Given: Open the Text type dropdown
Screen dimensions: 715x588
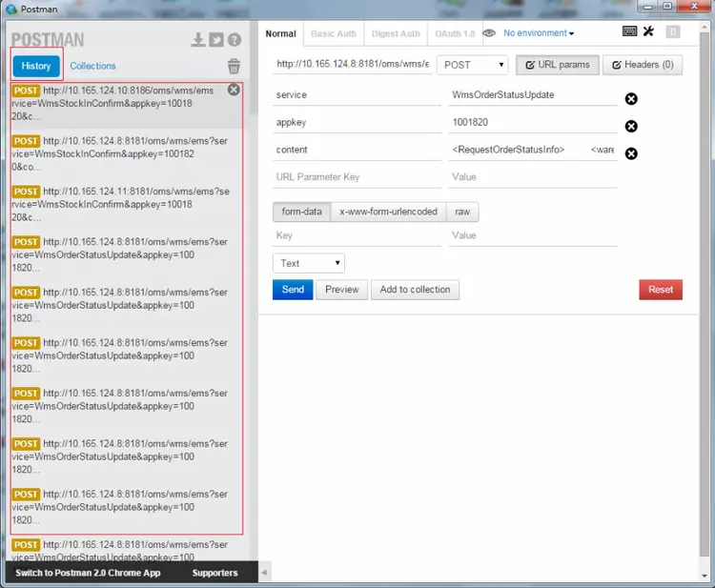Looking at the screenshot, I should 309,263.
